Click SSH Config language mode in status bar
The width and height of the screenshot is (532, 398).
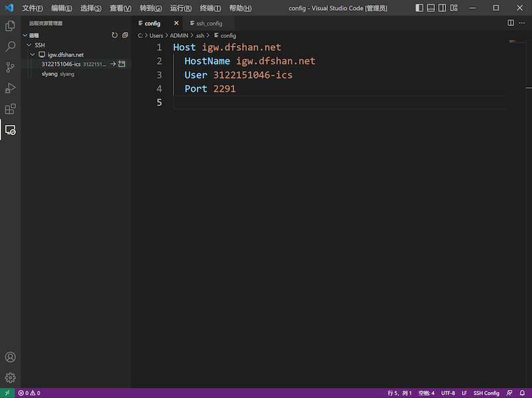(486, 393)
